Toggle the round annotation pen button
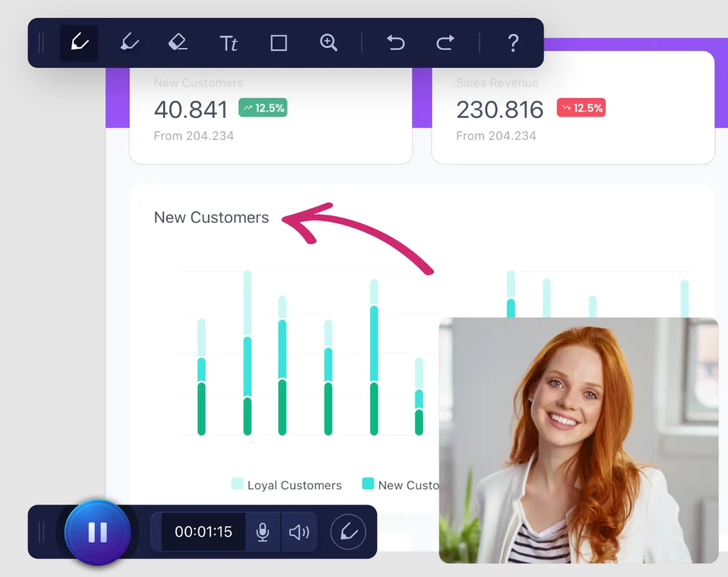Viewport: 728px width, 577px height. point(348,532)
